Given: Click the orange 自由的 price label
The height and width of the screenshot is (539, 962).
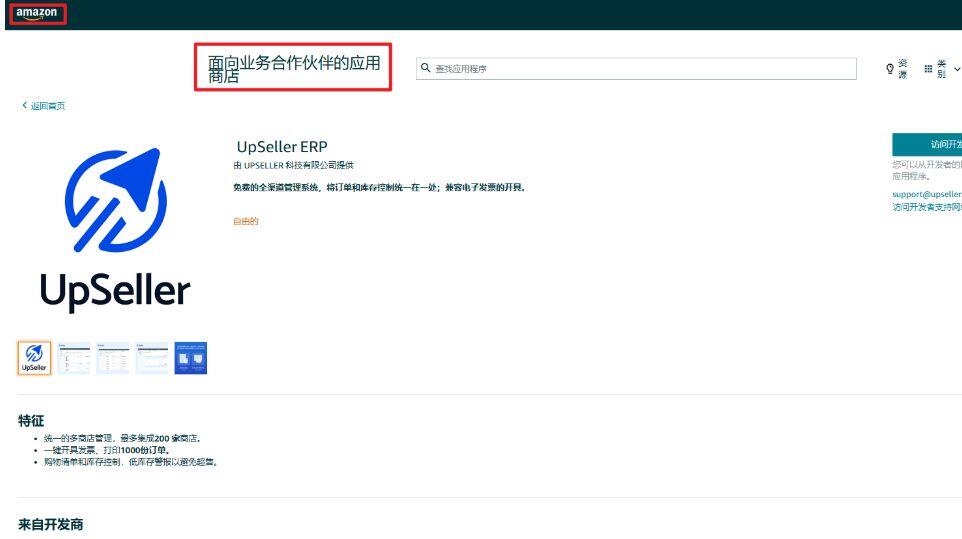Looking at the screenshot, I should 245,221.
